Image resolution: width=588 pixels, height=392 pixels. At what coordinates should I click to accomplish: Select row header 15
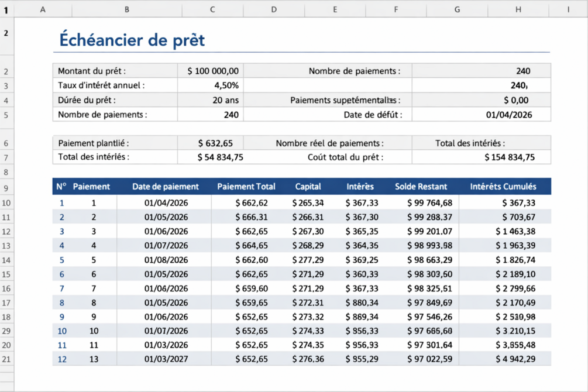pyautogui.click(x=6, y=274)
